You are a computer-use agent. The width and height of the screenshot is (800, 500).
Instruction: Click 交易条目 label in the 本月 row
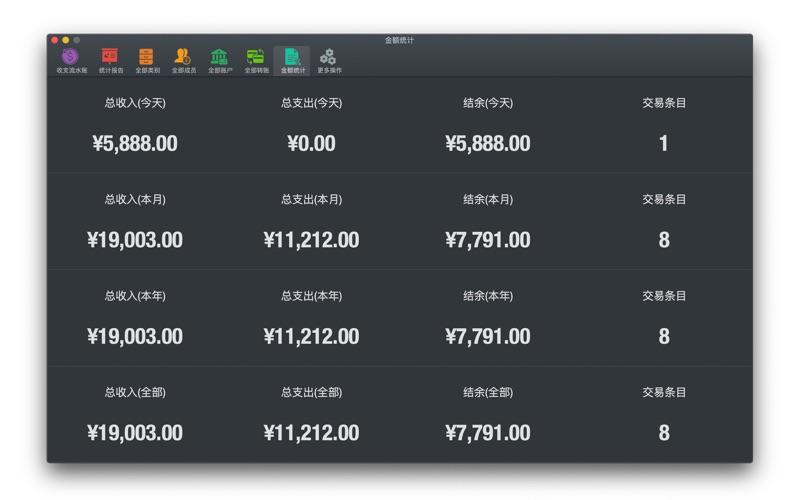[x=664, y=199]
